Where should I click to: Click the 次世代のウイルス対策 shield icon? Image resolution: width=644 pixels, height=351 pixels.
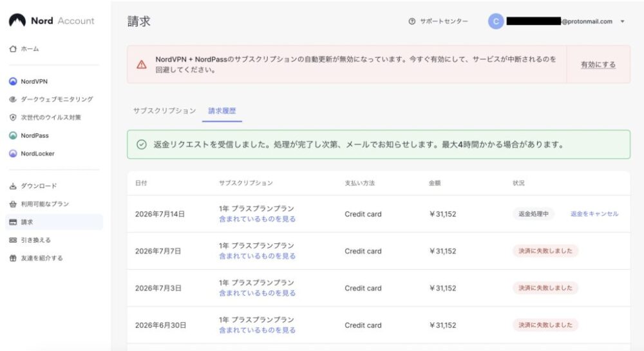coord(13,117)
